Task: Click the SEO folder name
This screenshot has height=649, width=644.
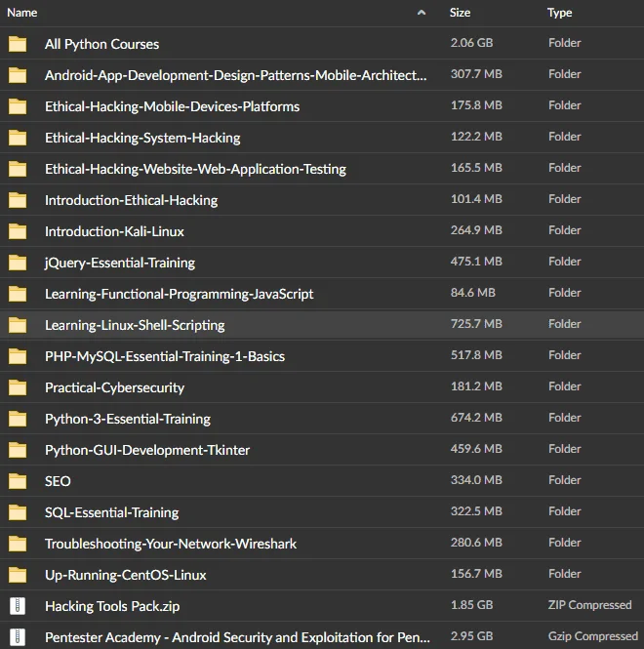Action: pos(58,481)
